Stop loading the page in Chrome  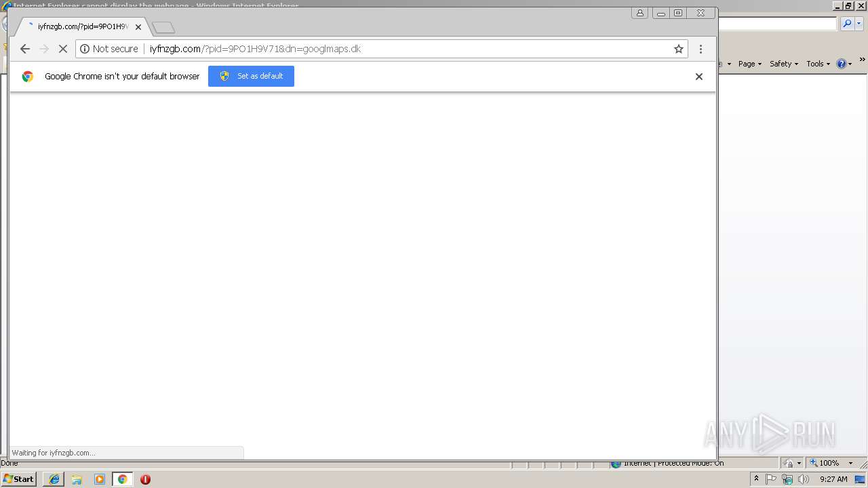tap(63, 49)
